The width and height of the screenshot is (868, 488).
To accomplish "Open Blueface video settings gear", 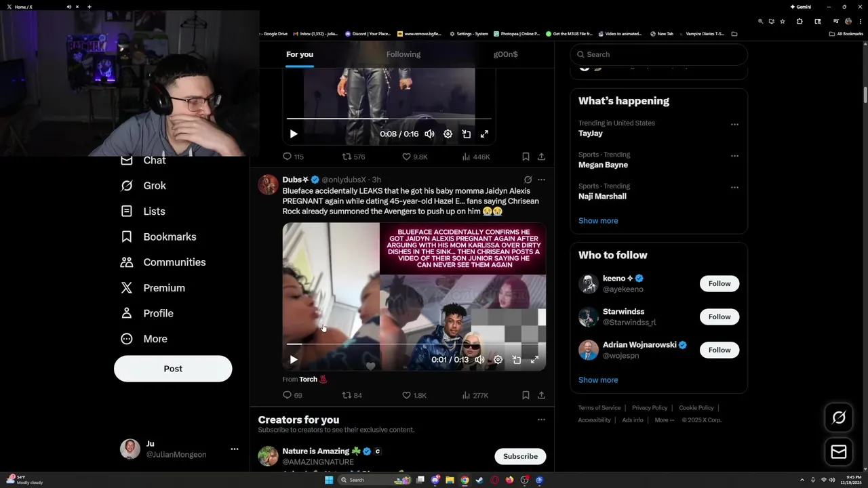I will pos(498,360).
